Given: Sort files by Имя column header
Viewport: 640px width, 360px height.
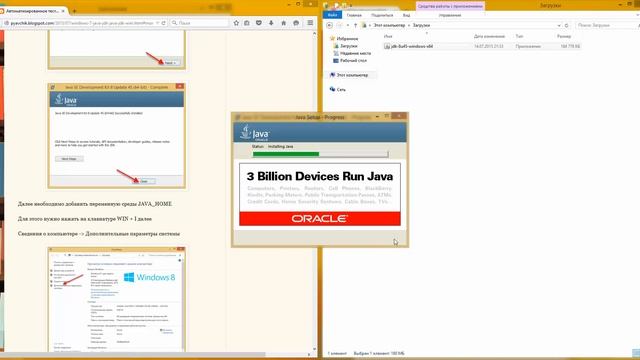Looking at the screenshot, I should pos(388,37).
